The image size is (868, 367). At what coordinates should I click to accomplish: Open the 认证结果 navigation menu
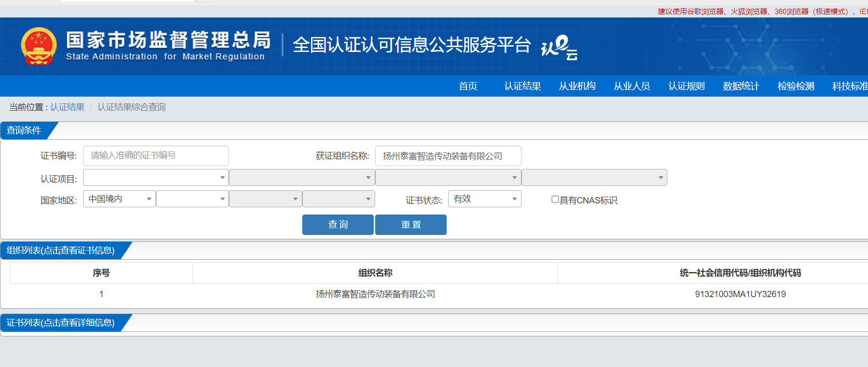tap(522, 86)
